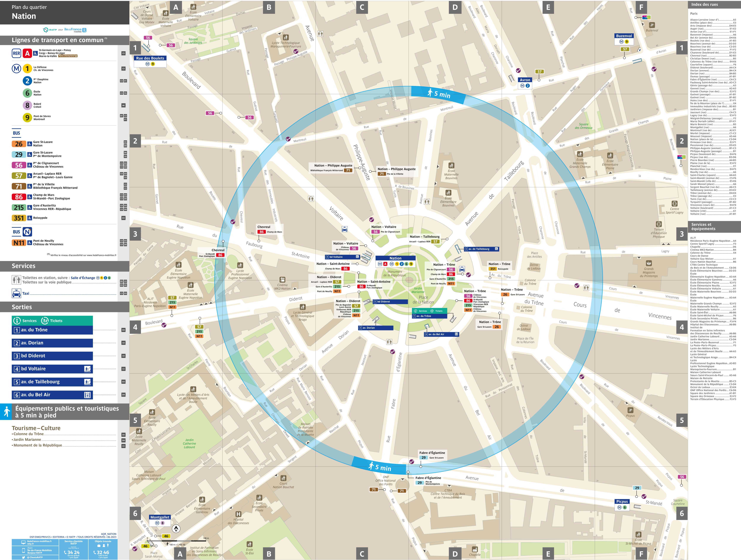The image size is (741, 560).
Task: Click the Services et équipements header
Action: (x=704, y=226)
